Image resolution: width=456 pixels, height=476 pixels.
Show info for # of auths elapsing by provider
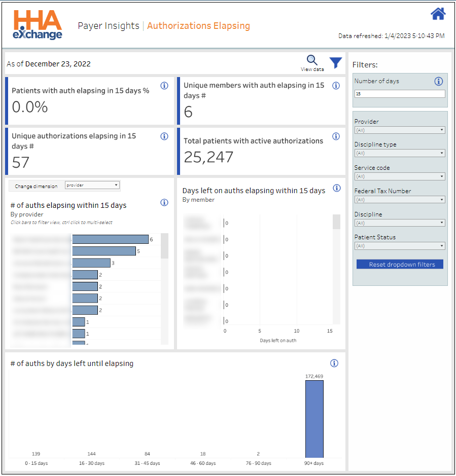pos(164,202)
